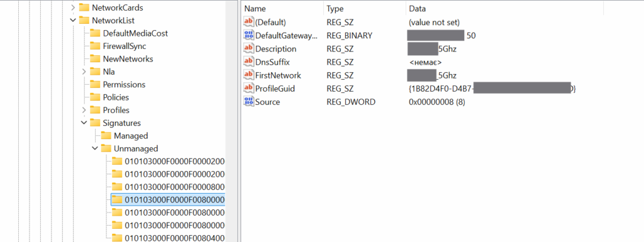This screenshot has width=644, height=242.
Task: Expand the Profiles key
Action: [x=84, y=110]
